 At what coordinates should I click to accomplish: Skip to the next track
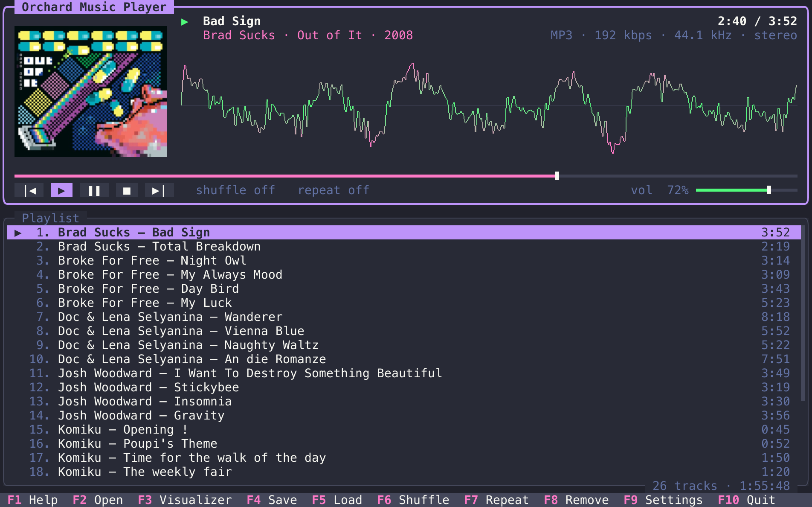[159, 190]
